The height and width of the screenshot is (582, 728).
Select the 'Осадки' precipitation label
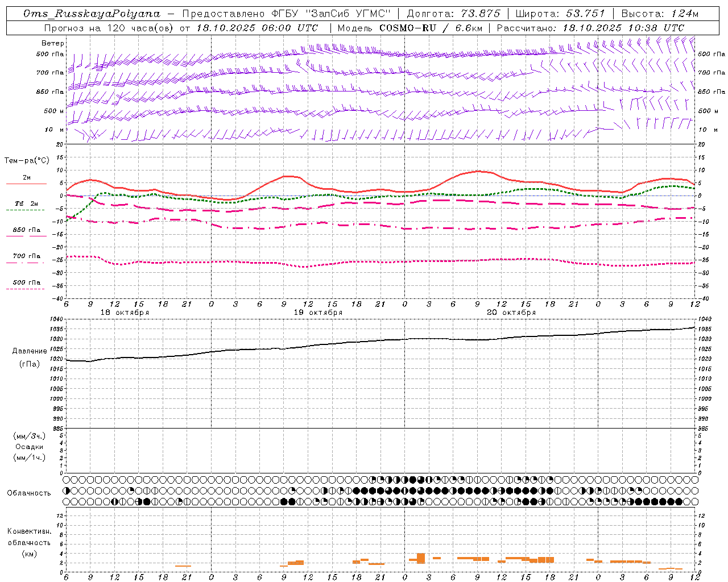[x=29, y=447]
